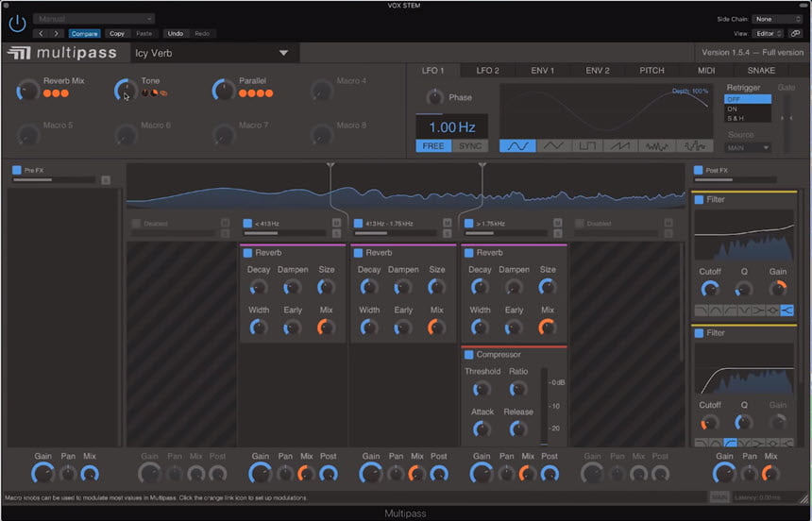Open the View Editor dropdown
The height and width of the screenshot is (521, 812).
[768, 34]
